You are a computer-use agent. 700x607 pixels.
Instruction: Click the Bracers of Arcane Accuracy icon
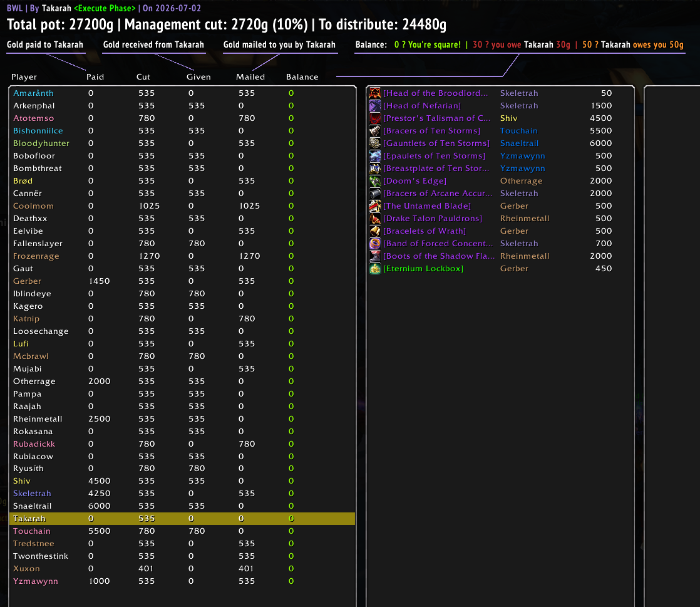click(x=375, y=193)
